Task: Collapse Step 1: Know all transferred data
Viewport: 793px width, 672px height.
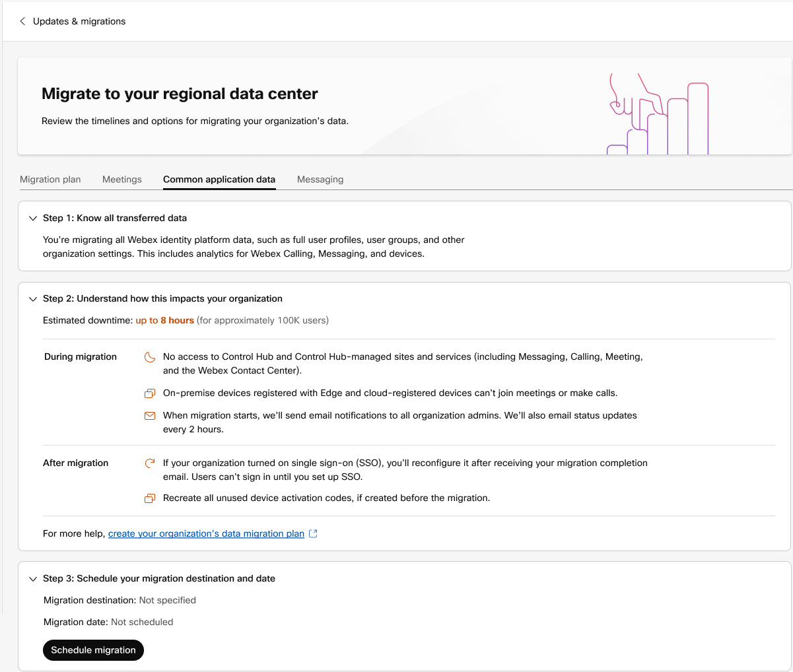Action: coord(33,218)
